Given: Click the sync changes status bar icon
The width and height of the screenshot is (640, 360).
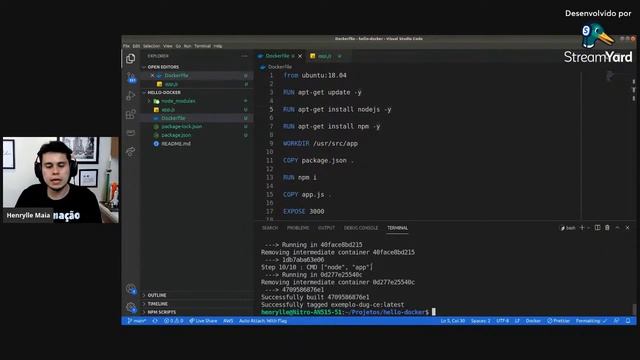Looking at the screenshot, I should tap(155, 321).
